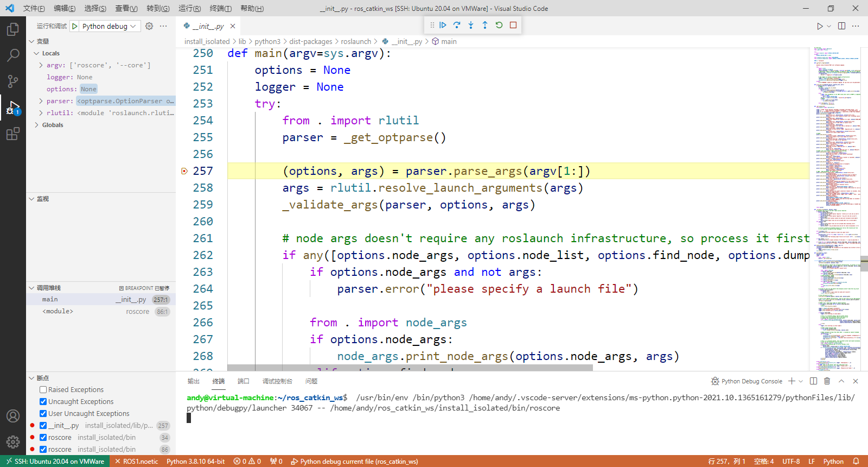Image resolution: width=868 pixels, height=467 pixels.
Task: Open the Extensions view
Action: pyautogui.click(x=13, y=134)
